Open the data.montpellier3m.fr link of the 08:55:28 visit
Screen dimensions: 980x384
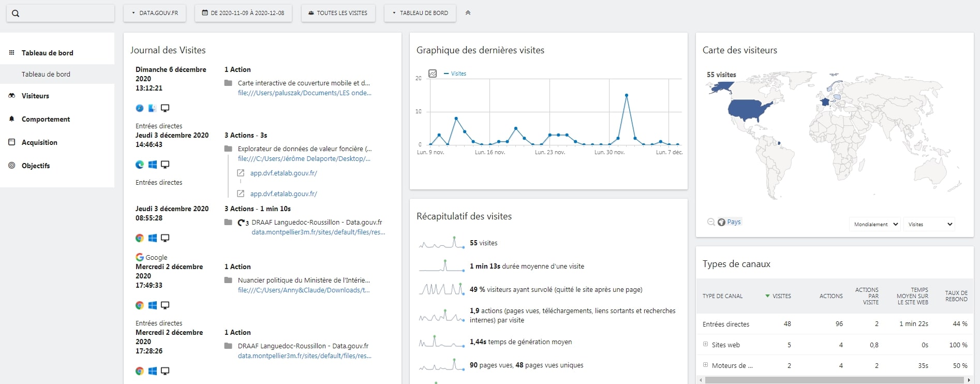pos(318,232)
